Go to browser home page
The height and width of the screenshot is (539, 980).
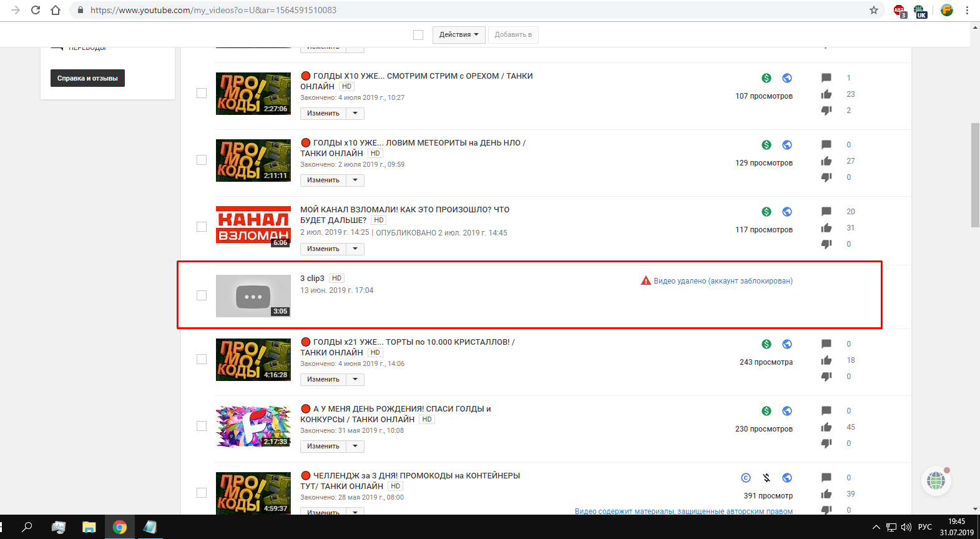(56, 10)
